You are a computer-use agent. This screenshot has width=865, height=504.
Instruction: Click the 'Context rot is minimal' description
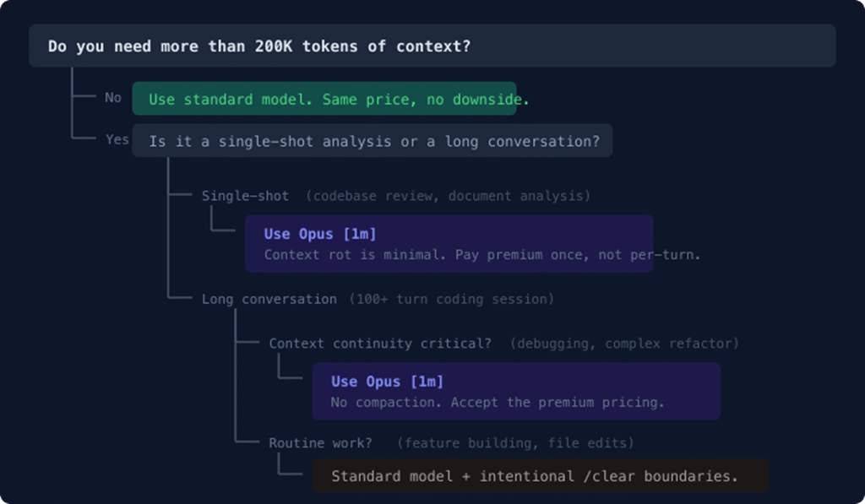(x=482, y=255)
